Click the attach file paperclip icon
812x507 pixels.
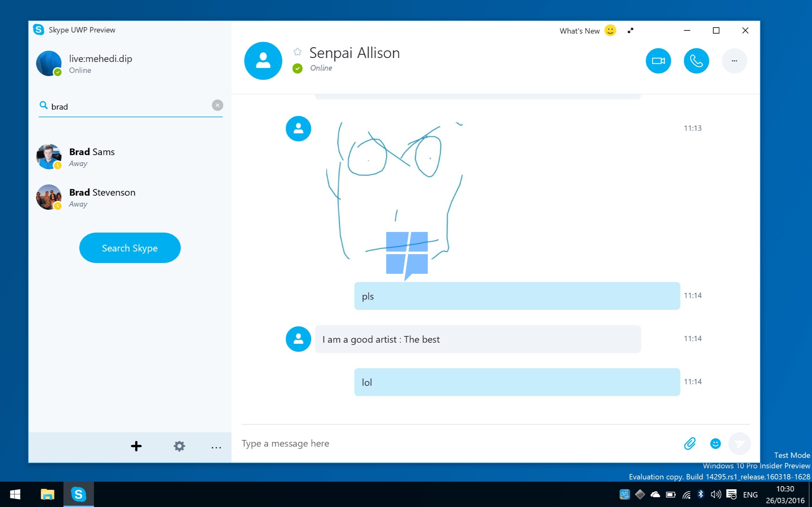pos(690,443)
